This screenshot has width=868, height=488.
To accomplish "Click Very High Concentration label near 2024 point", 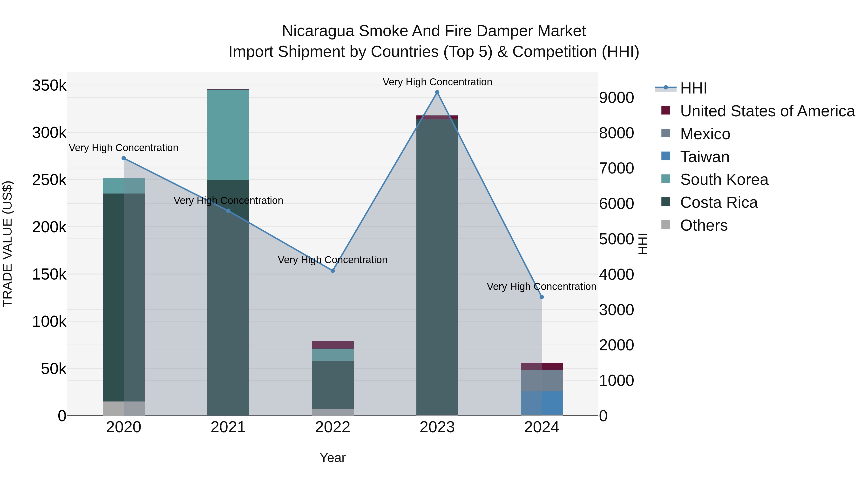I will 542,287.
